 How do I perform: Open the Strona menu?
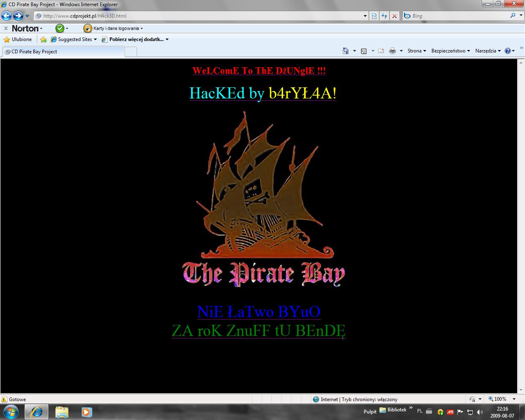(417, 51)
